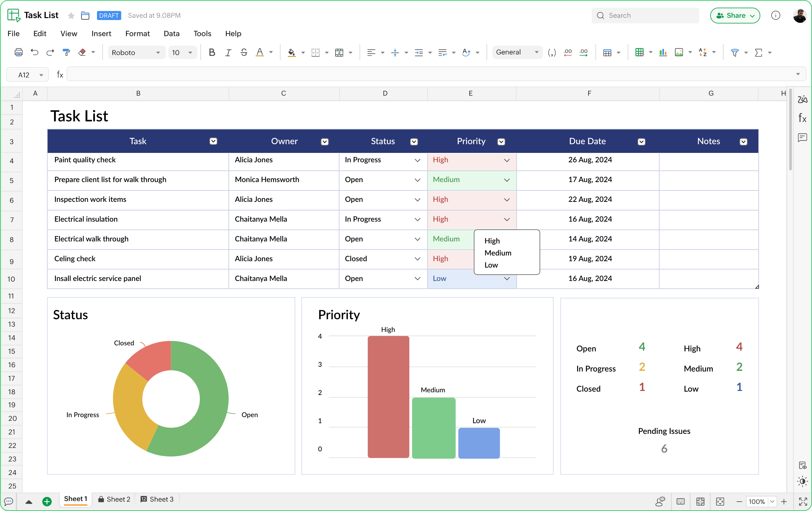Select the Paint Format tool
Screen dimensions: 812x511
[66, 52]
